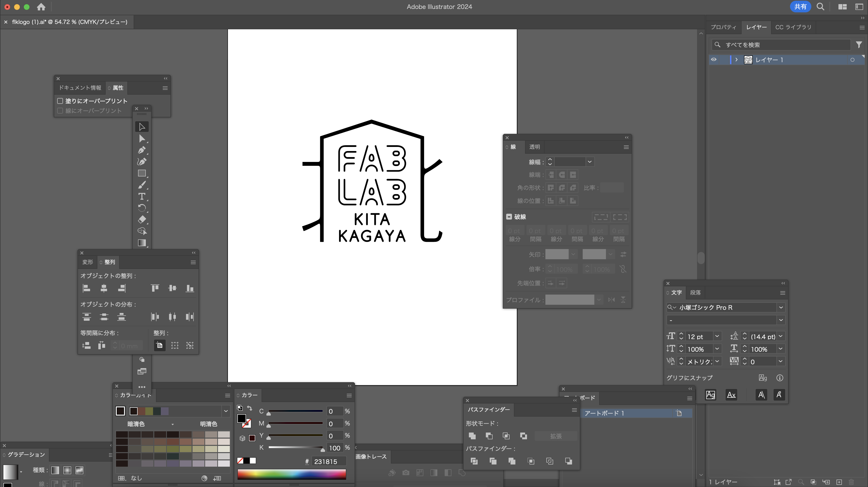Click the Home icon
The width and height of the screenshot is (868, 487).
tap(41, 7)
